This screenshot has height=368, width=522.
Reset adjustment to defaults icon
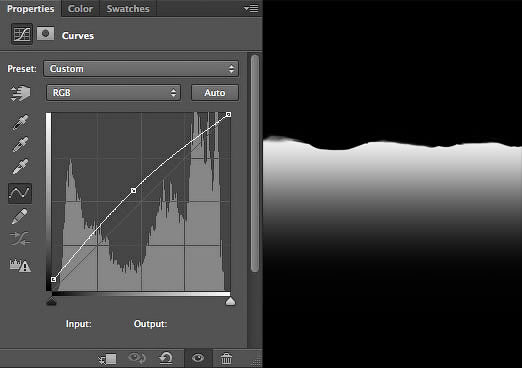pos(166,358)
